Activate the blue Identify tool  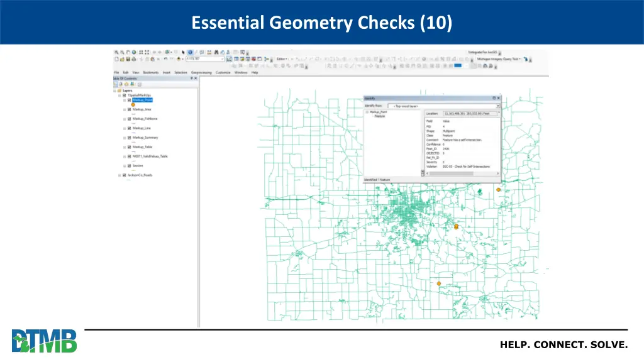pyautogui.click(x=190, y=53)
